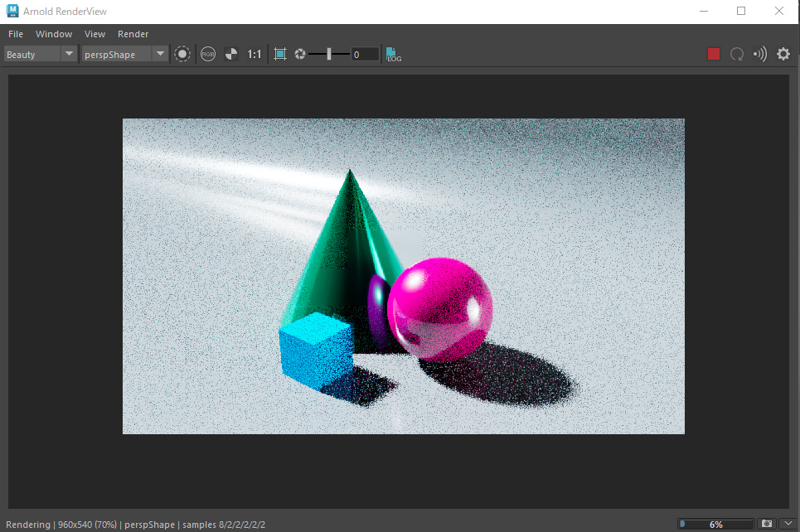
Task: Click the refresh render icon
Action: [737, 54]
